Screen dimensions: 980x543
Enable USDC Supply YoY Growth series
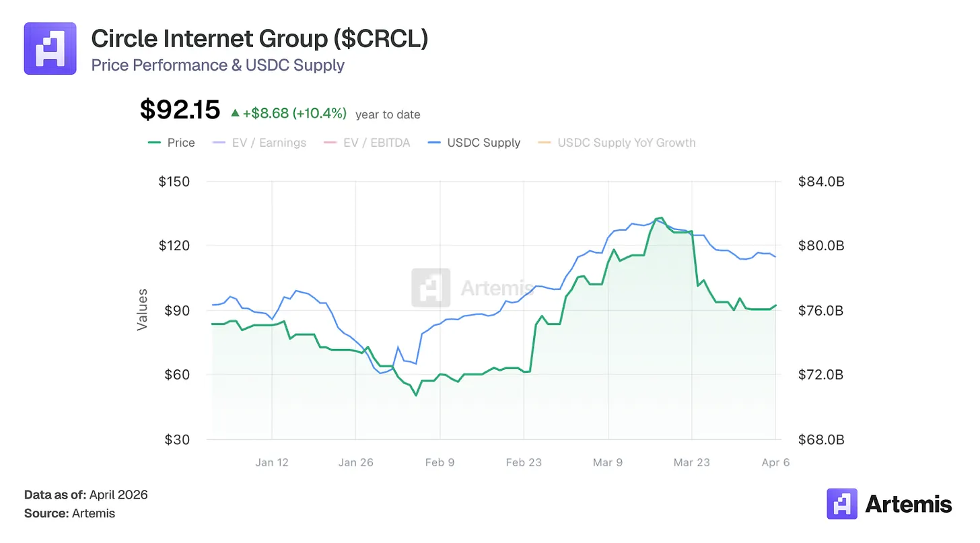tap(626, 143)
